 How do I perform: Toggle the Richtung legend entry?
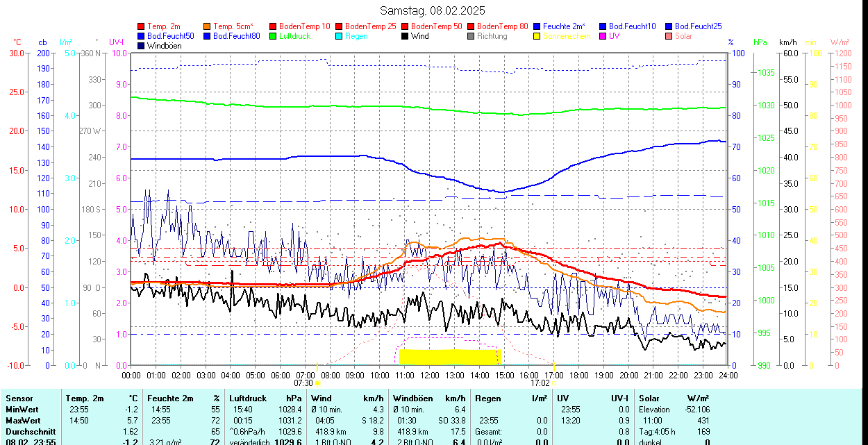[492, 36]
